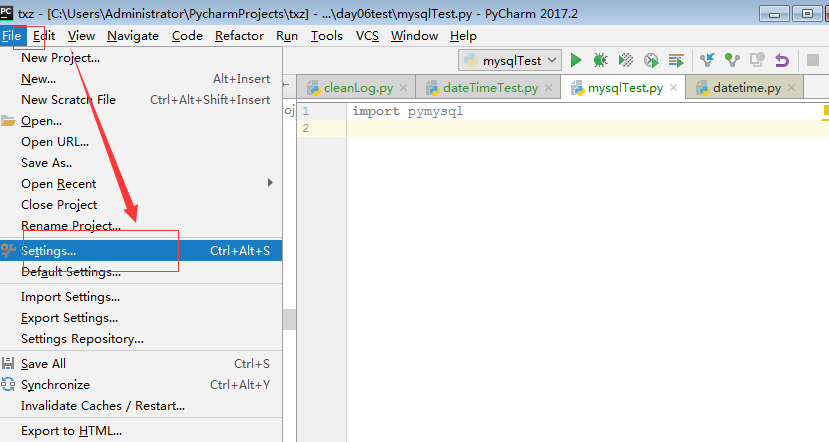Click line number 1 in the gutter
The width and height of the screenshot is (829, 442).
[306, 112]
